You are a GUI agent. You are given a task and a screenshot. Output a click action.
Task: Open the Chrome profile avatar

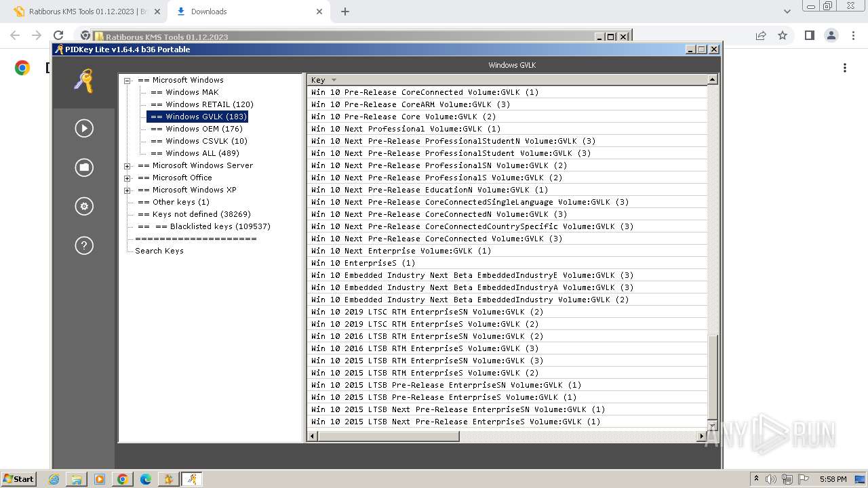tap(831, 35)
